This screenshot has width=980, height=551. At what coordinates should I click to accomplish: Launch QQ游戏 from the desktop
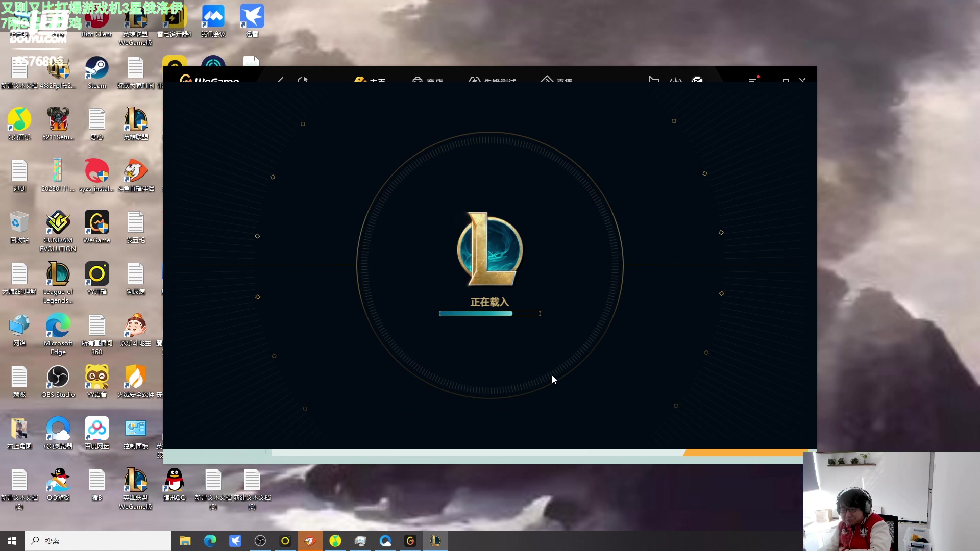click(58, 485)
